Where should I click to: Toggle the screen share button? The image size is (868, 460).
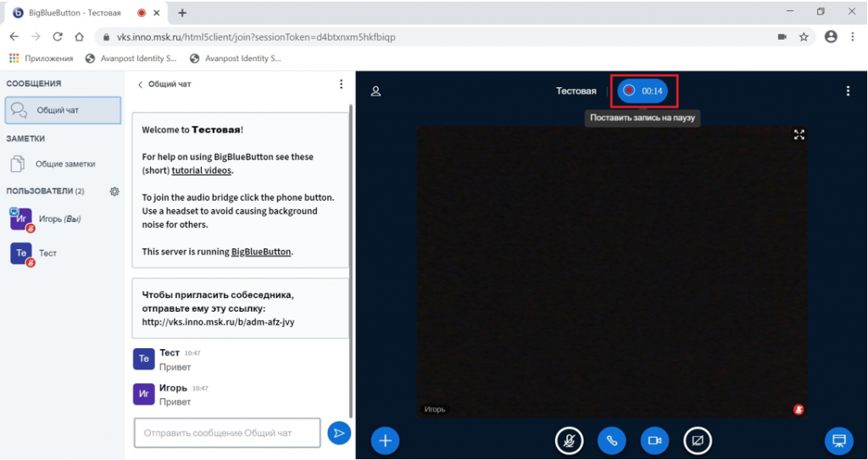point(698,441)
